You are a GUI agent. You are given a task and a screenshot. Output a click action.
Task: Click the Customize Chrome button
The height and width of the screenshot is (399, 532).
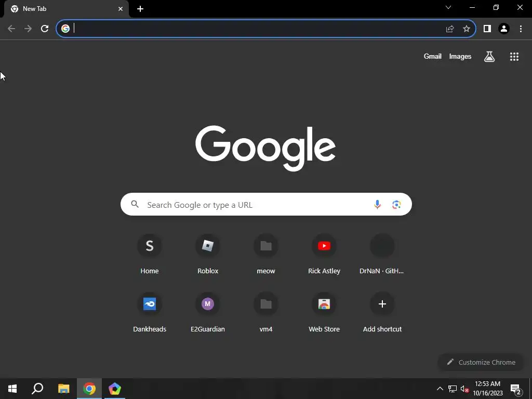click(x=481, y=362)
